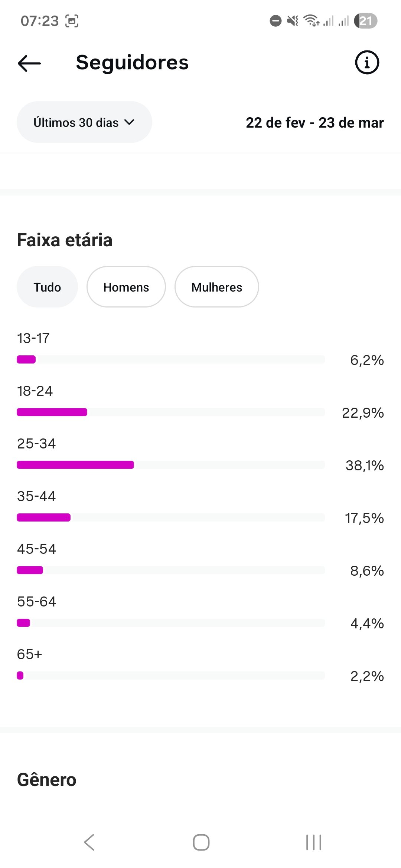Tap the muted sound status icon

293,21
